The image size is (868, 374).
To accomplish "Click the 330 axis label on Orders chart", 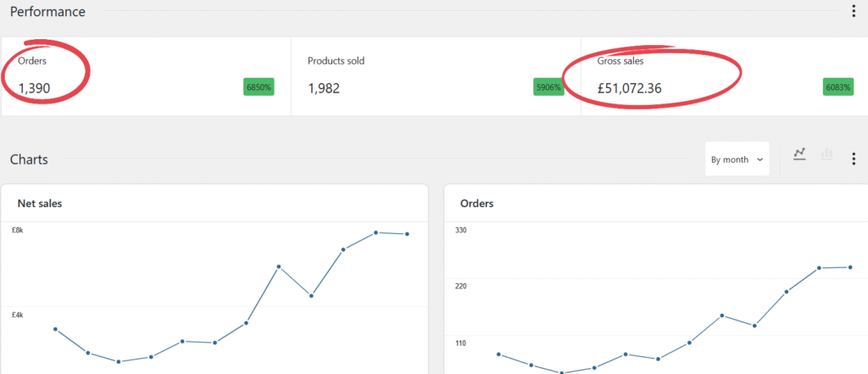I will [461, 229].
